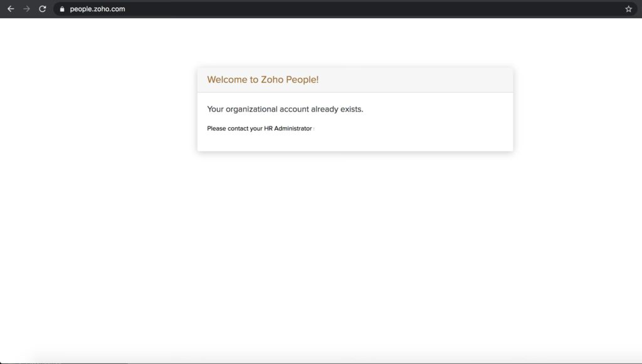Click the words 'HR Administrator'

click(x=288, y=128)
